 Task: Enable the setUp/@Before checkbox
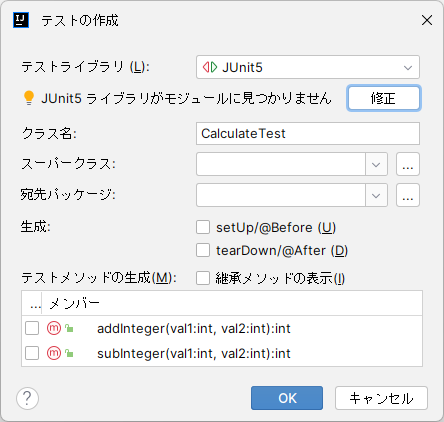pyautogui.click(x=203, y=227)
